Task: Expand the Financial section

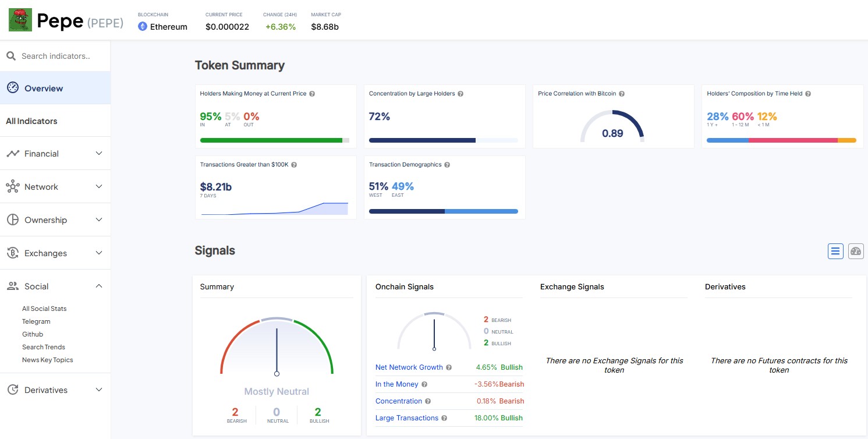Action: tap(99, 154)
